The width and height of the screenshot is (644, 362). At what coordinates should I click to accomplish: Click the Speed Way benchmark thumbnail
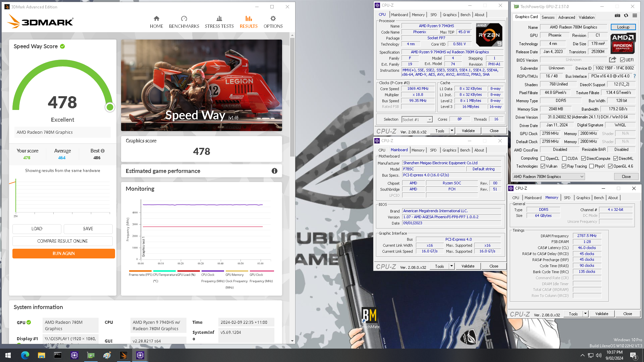pos(202,85)
